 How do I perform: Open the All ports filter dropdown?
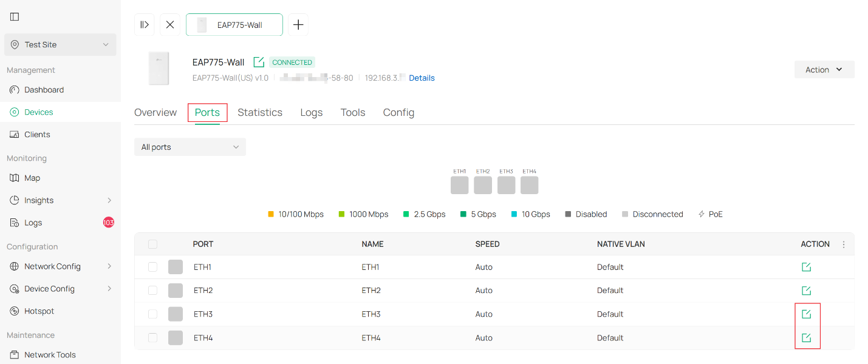pyautogui.click(x=190, y=147)
